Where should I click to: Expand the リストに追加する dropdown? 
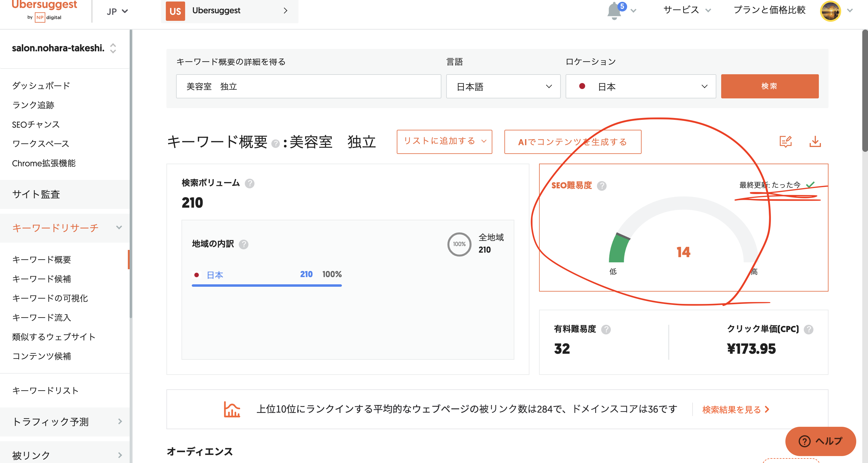444,142
